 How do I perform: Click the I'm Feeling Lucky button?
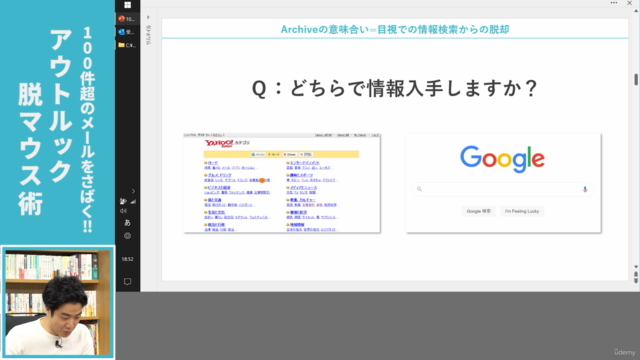(522, 211)
